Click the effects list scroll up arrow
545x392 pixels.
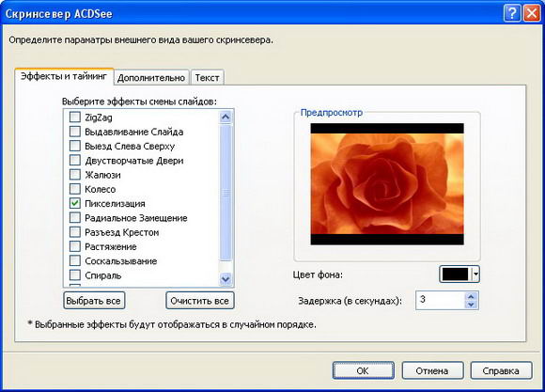point(226,117)
